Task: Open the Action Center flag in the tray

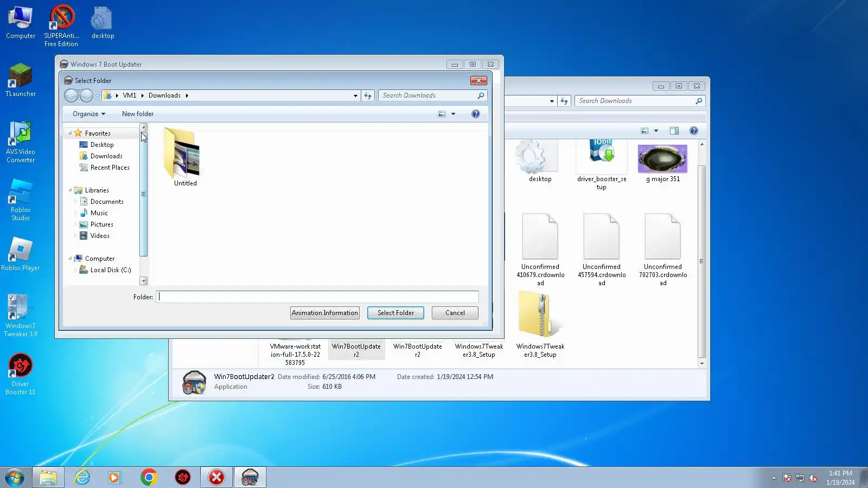Action: tap(787, 478)
